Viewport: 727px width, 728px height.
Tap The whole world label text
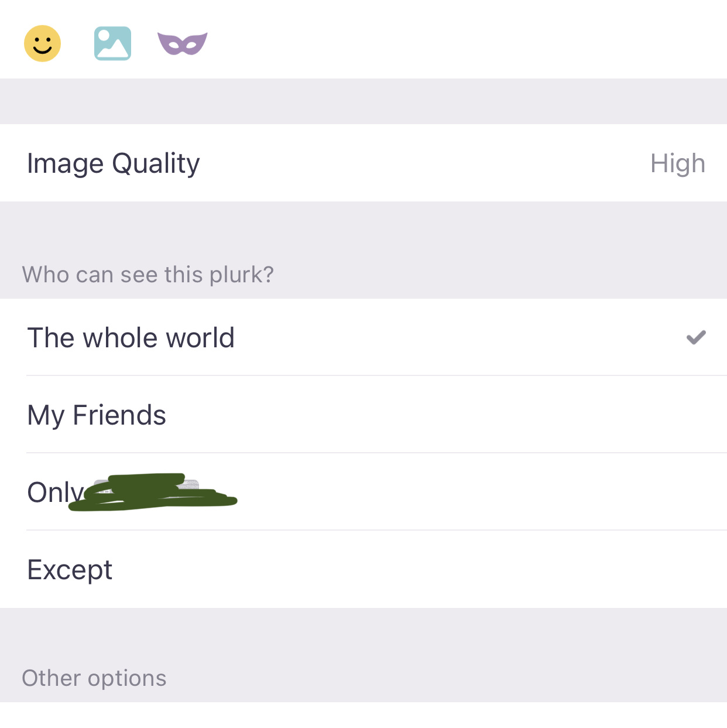[x=131, y=338]
